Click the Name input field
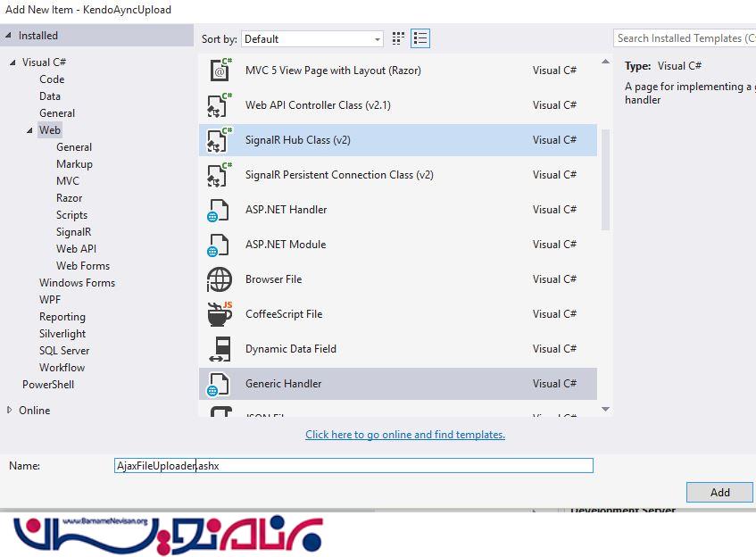Viewport: 756px width, 557px height. 353,465
